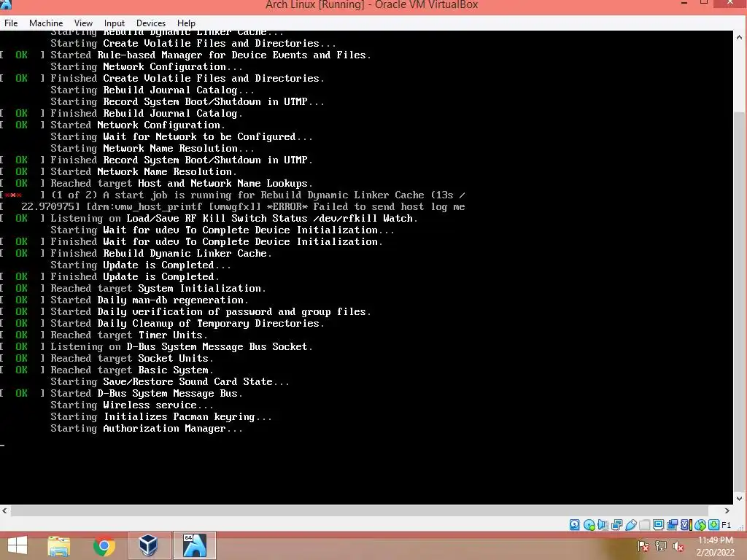Click the vertical scrollbar thumb

tap(740, 302)
